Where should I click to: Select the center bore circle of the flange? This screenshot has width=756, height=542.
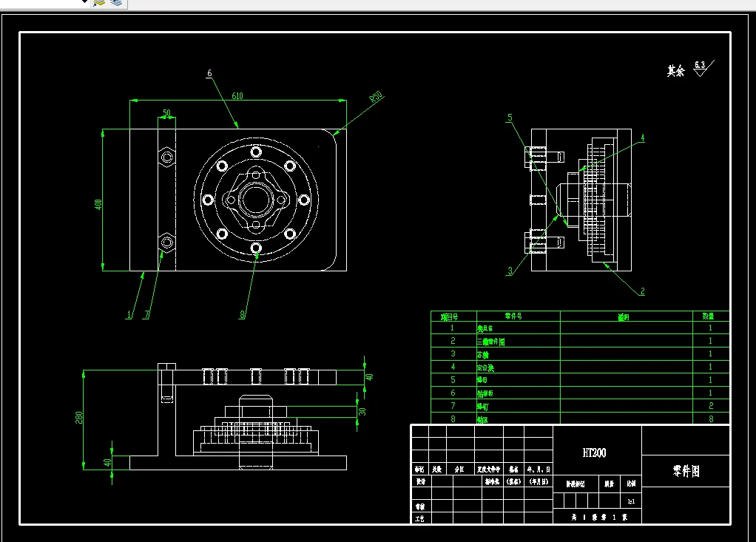coord(255,200)
